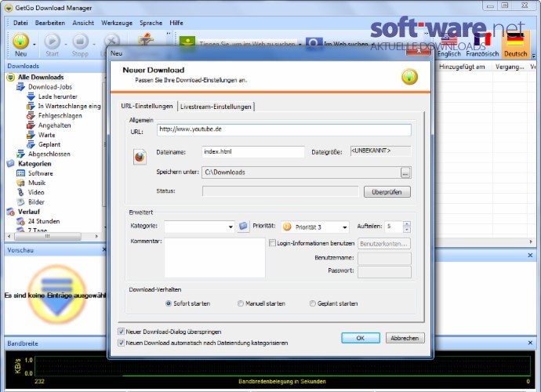
Task: Click sidebar horizontal scrollbar thumb
Action: coord(48,236)
